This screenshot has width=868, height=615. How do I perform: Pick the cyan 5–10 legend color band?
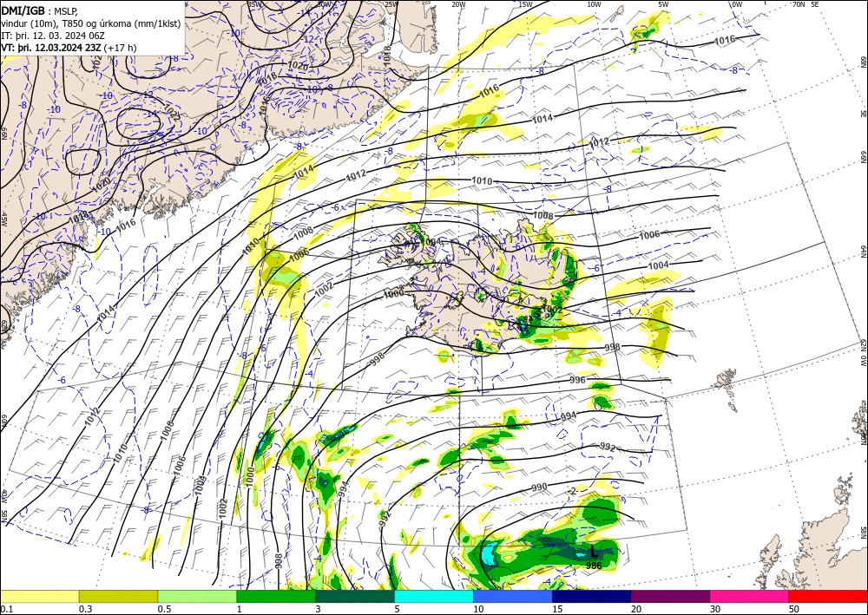[434, 596]
